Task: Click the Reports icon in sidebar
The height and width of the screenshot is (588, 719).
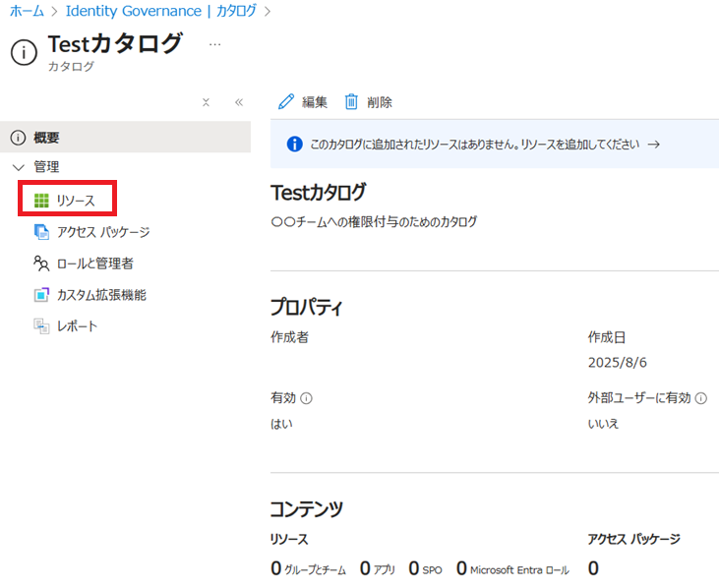Action: click(x=41, y=326)
